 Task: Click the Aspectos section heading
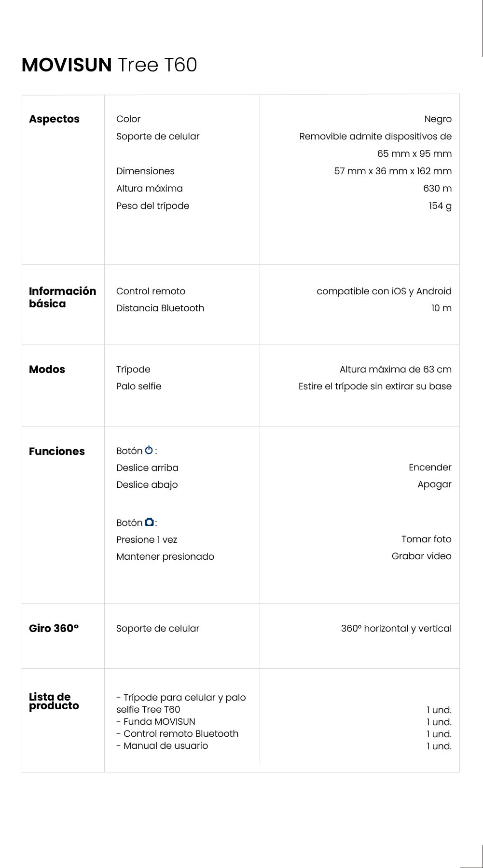(54, 119)
